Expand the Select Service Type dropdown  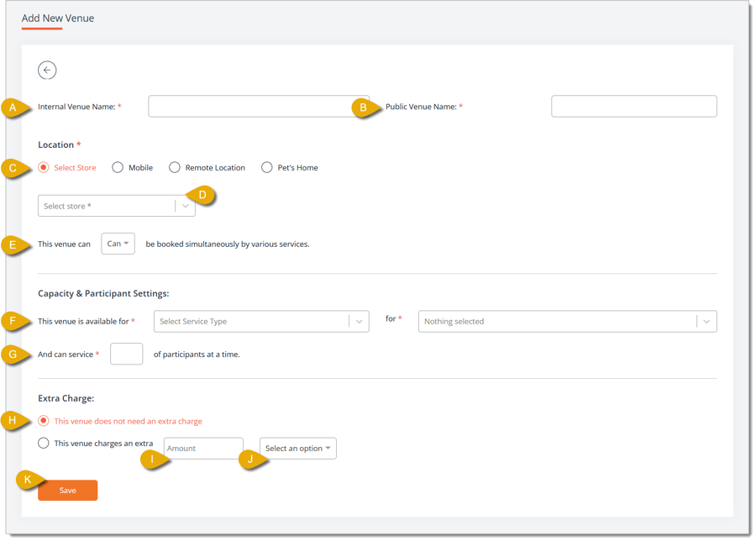(261, 321)
